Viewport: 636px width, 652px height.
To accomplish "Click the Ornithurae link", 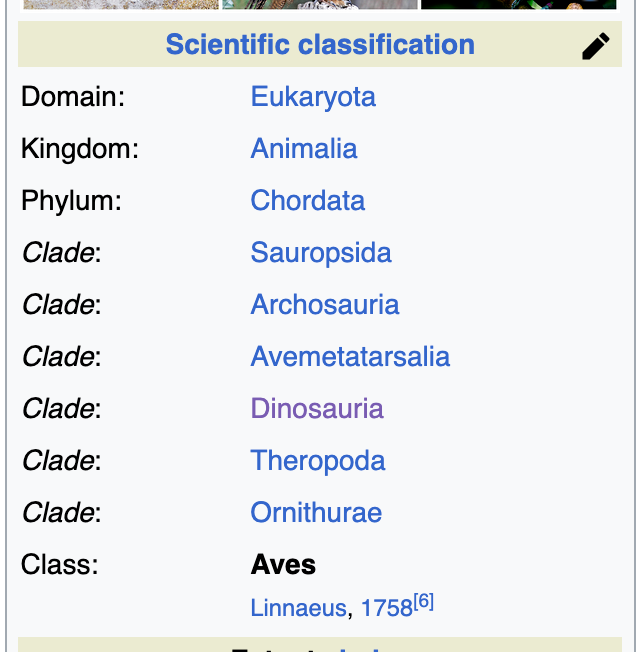I will tap(316, 513).
